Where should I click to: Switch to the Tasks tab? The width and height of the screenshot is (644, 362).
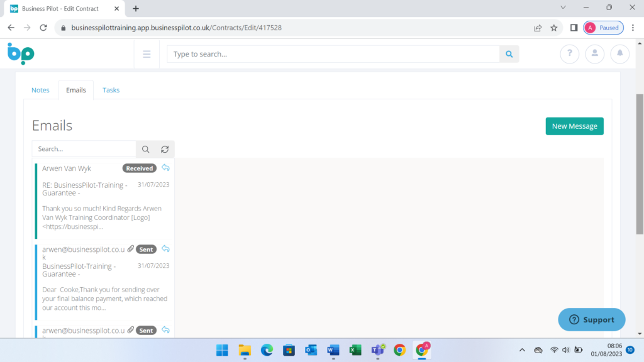tap(111, 90)
